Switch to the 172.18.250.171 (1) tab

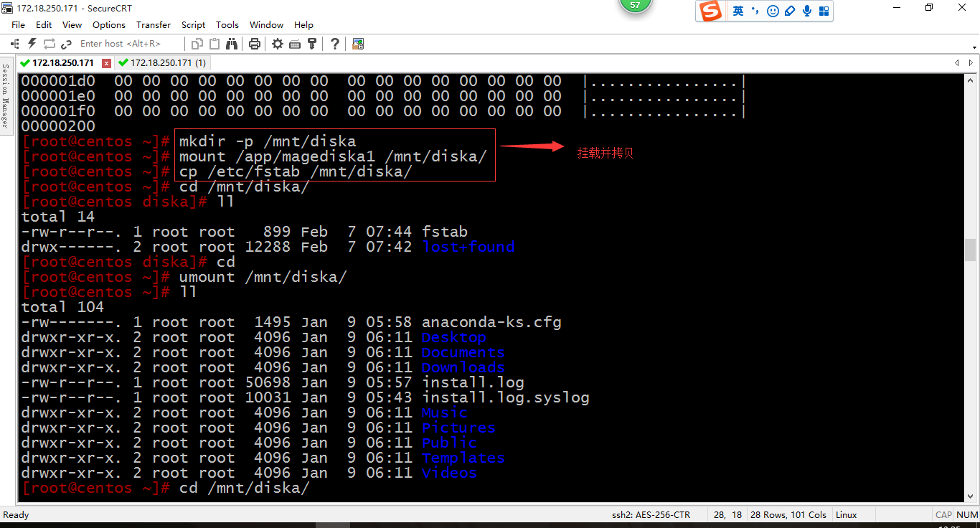(x=164, y=63)
